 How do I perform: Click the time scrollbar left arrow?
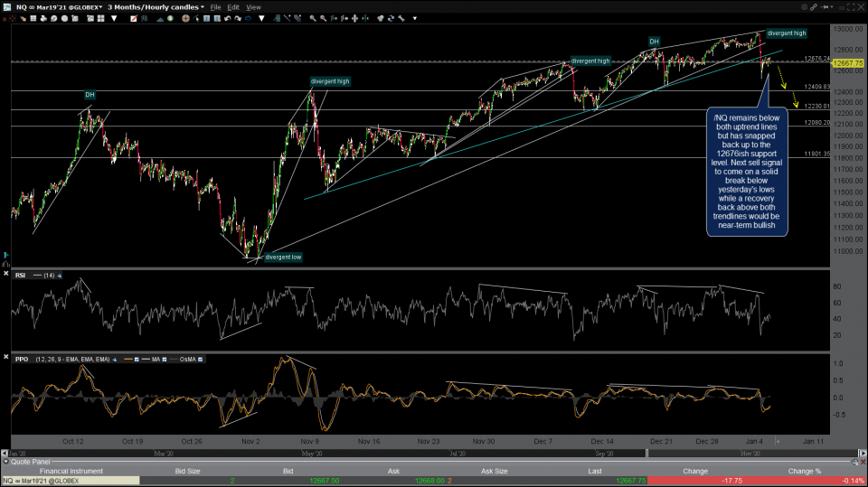point(5,454)
